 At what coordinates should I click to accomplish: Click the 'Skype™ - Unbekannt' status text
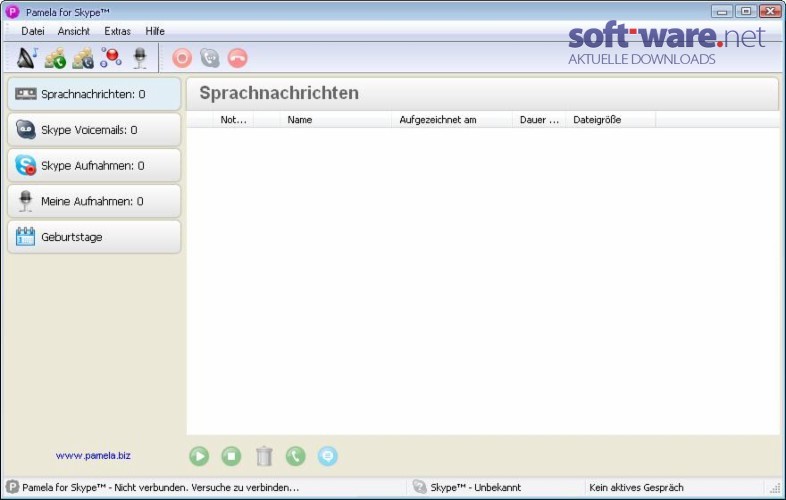[x=476, y=487]
